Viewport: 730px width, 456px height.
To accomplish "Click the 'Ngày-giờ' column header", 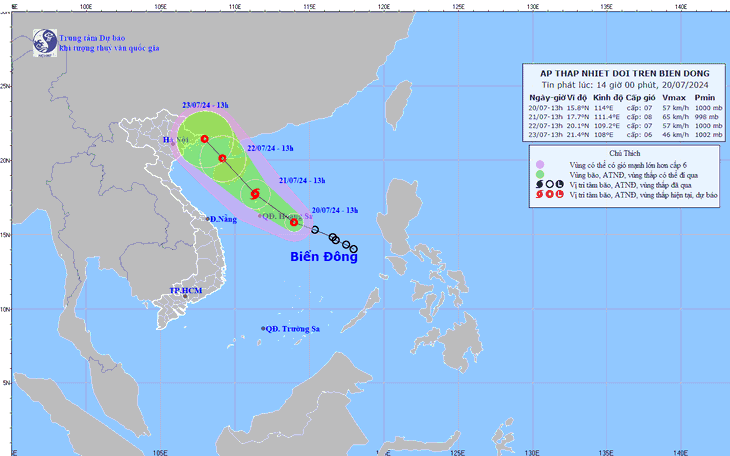I will coord(547,98).
